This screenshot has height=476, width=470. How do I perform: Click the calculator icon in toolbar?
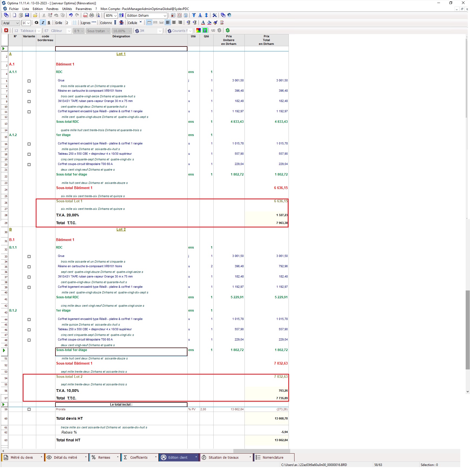pyautogui.click(x=186, y=15)
